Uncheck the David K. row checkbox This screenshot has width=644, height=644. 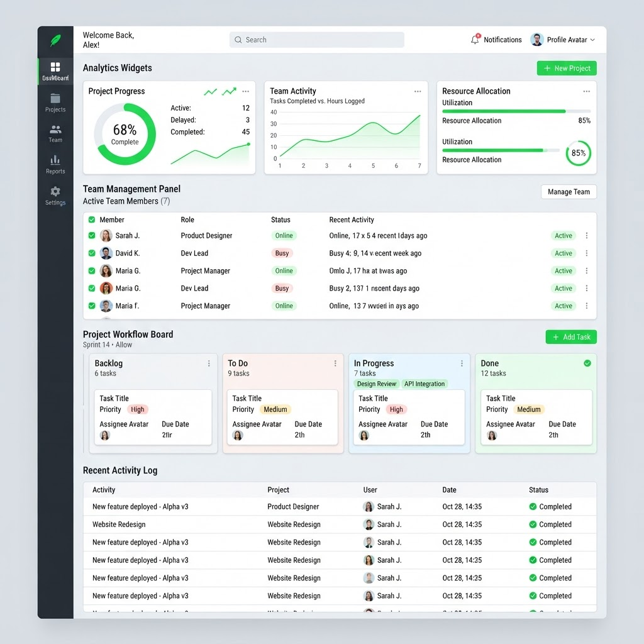(x=92, y=253)
